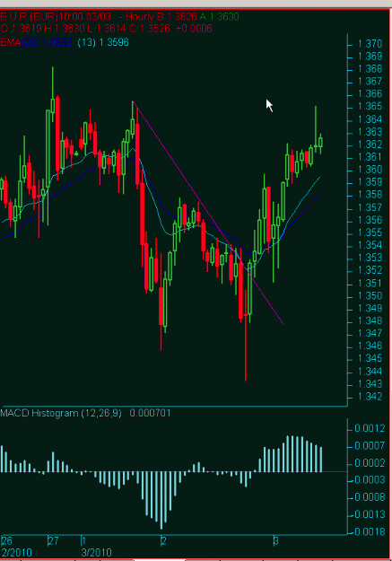Click the 27 date marker on time axis
Image resolution: width=392 pixels, height=561 pixels.
point(53,541)
